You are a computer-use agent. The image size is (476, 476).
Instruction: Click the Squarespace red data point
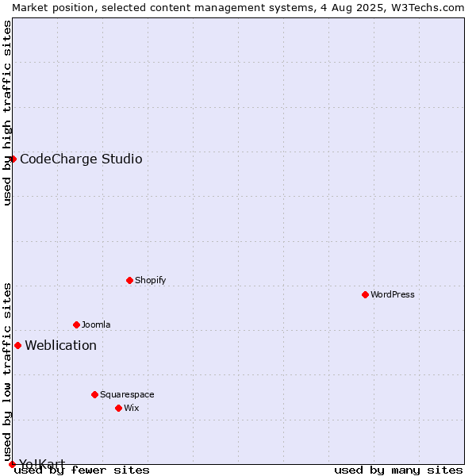[x=94, y=394]
